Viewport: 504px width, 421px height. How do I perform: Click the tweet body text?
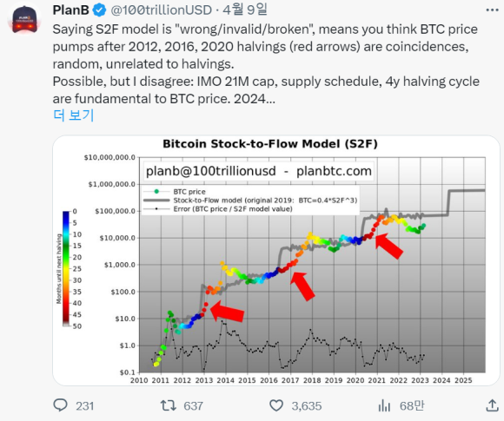point(266,64)
